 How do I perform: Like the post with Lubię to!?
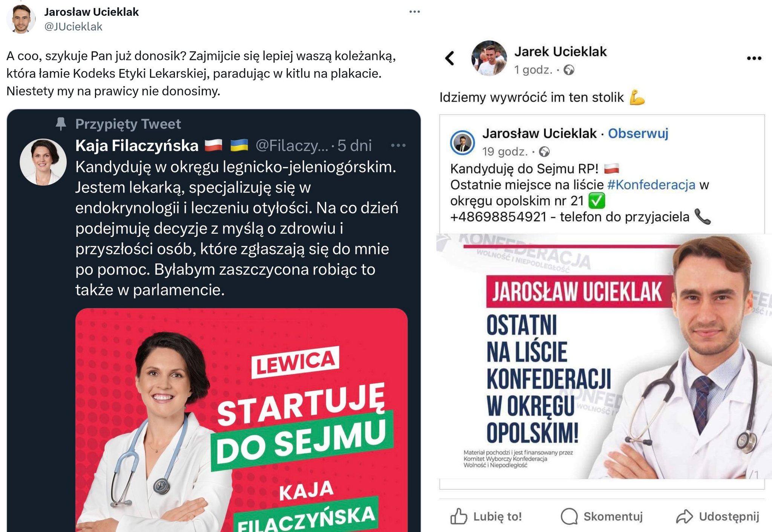tap(486, 516)
